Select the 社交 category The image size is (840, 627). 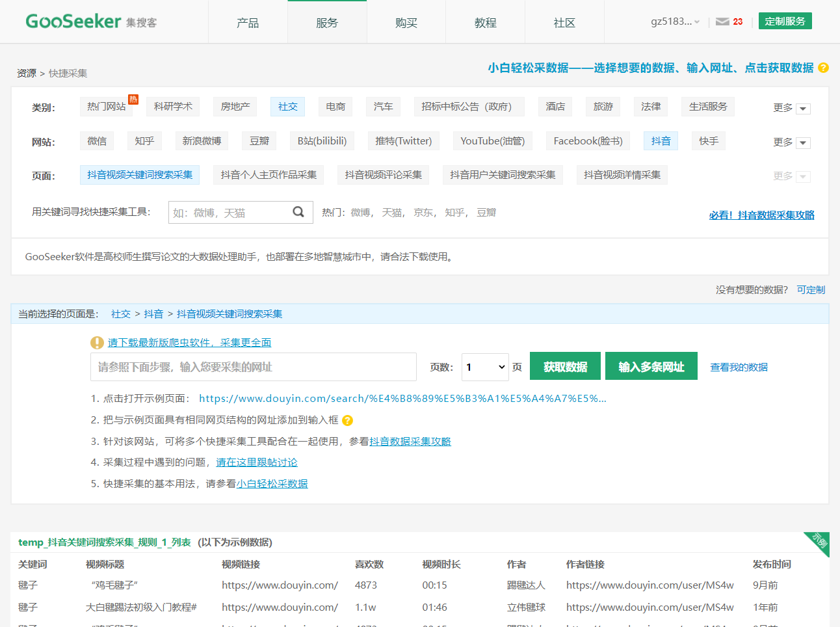[288, 106]
